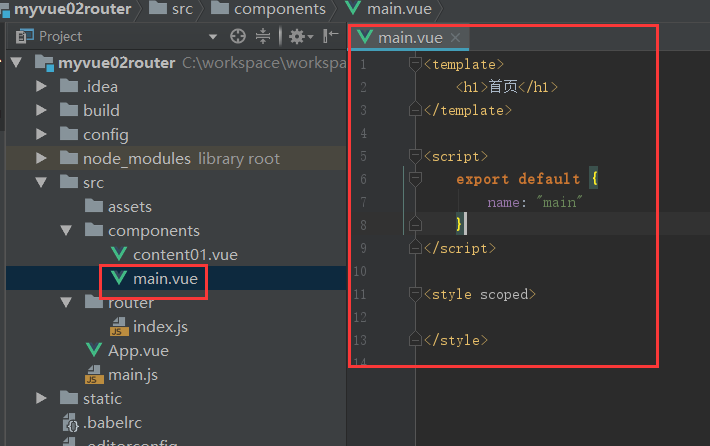Click myvue02router in the breadcrumb bar
Viewport: 710px width, 446px height.
72,9
